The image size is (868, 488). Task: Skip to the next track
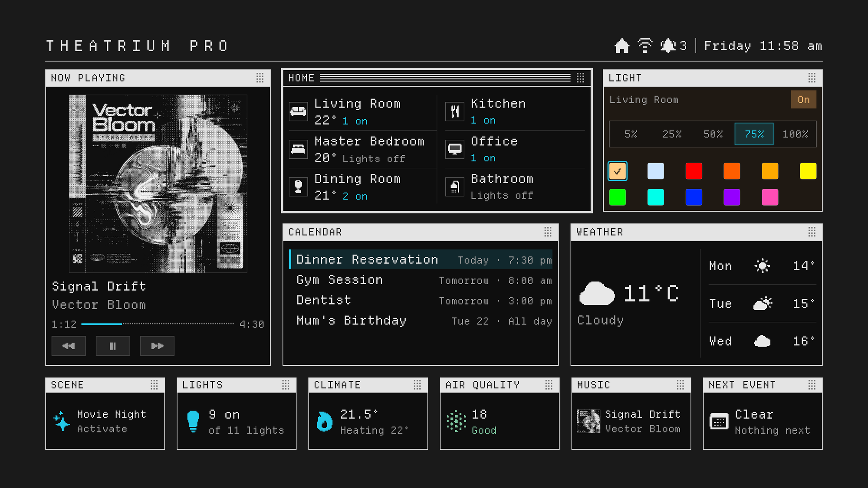coord(157,346)
